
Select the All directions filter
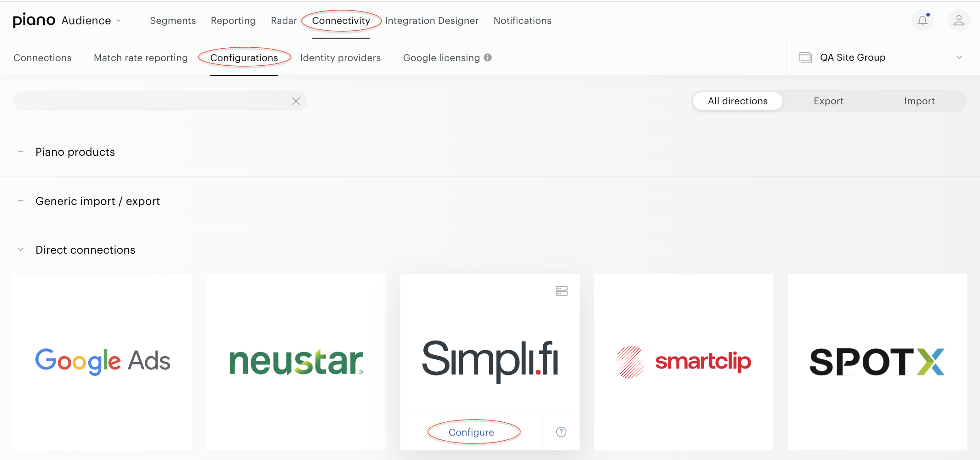[x=738, y=101]
